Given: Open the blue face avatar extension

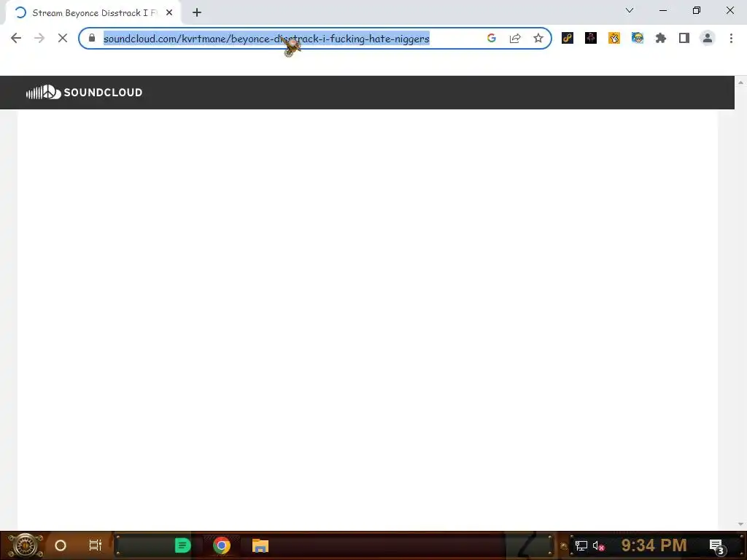Looking at the screenshot, I should [638, 38].
